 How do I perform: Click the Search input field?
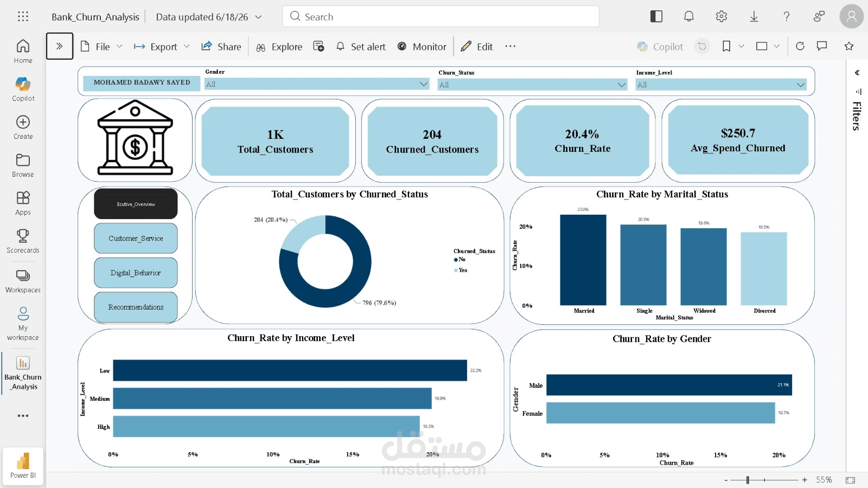pyautogui.click(x=441, y=16)
